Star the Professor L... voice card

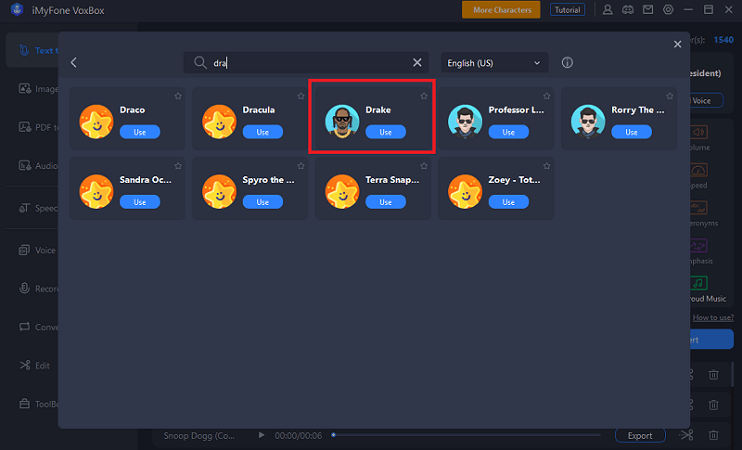pos(547,96)
